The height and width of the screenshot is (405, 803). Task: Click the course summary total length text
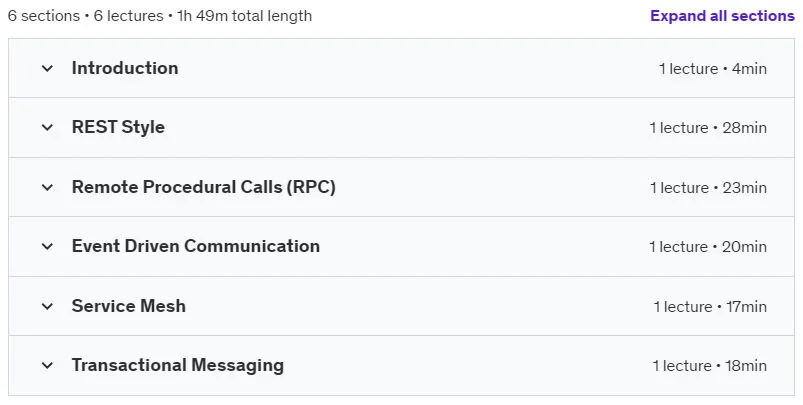click(x=160, y=16)
